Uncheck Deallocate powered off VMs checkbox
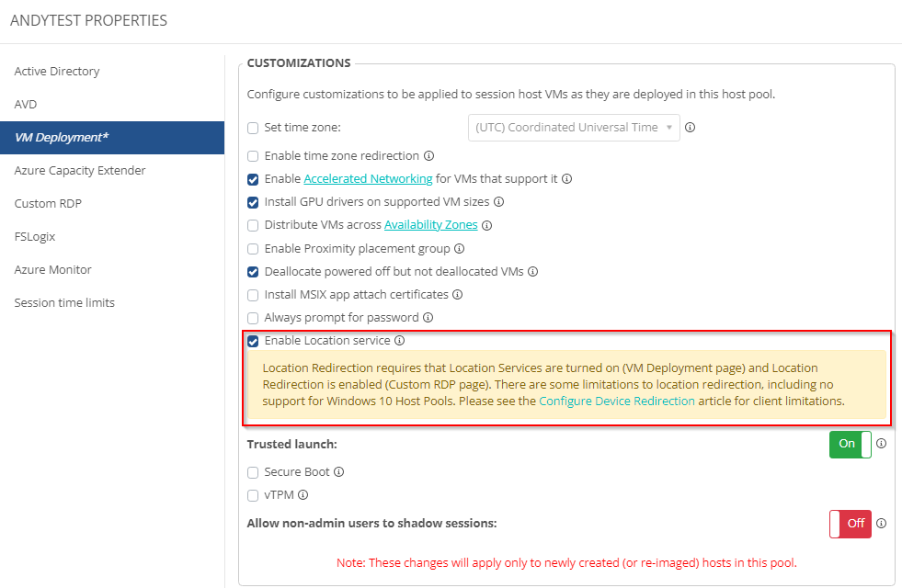The height and width of the screenshot is (588, 902). [x=253, y=272]
